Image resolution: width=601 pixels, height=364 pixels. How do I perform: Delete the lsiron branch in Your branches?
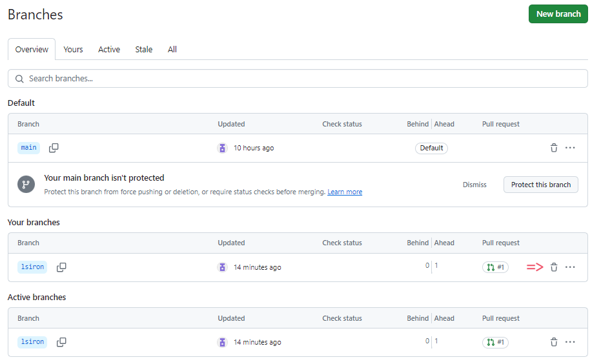(x=554, y=267)
